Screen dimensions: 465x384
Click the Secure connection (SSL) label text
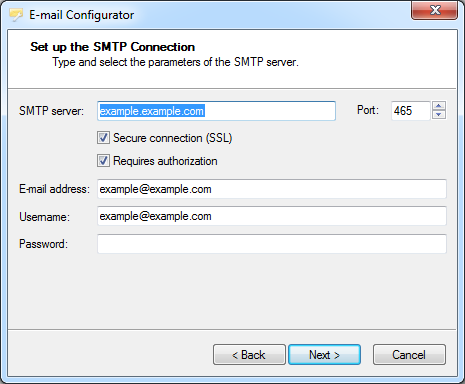pos(172,138)
